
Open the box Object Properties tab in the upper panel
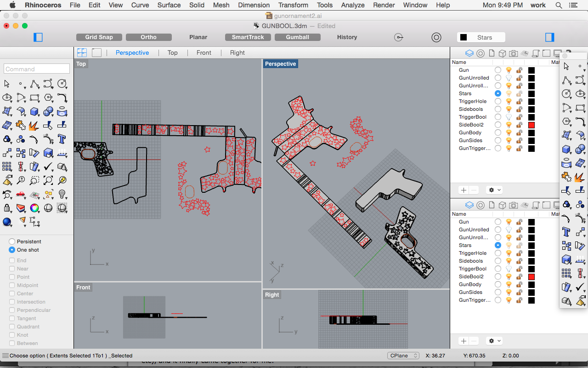502,53
